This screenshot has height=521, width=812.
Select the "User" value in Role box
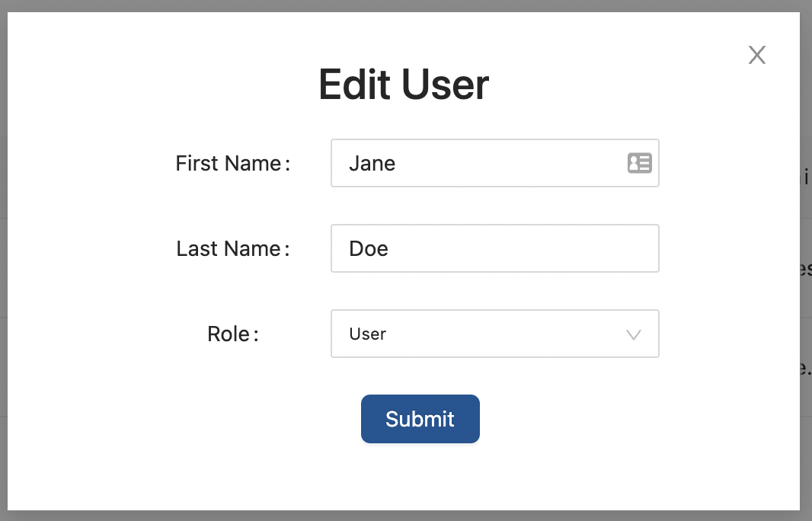click(368, 334)
